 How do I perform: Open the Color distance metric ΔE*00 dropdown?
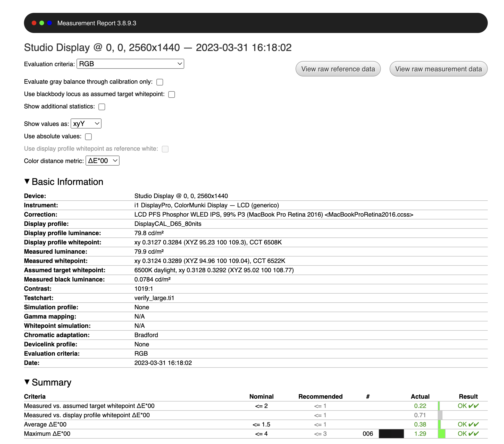[103, 161]
